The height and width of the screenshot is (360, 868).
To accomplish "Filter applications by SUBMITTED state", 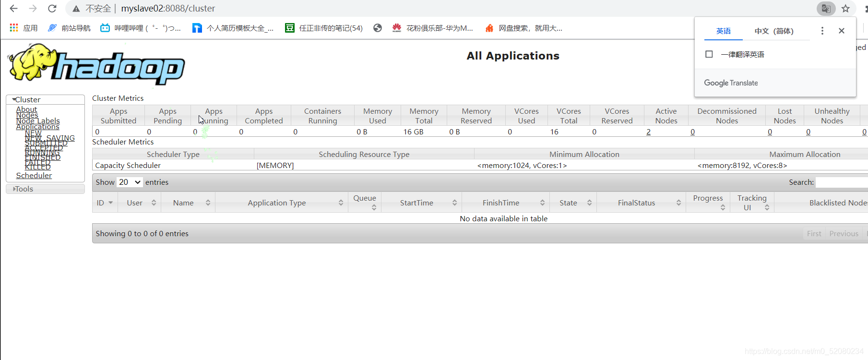I will pos(46,143).
